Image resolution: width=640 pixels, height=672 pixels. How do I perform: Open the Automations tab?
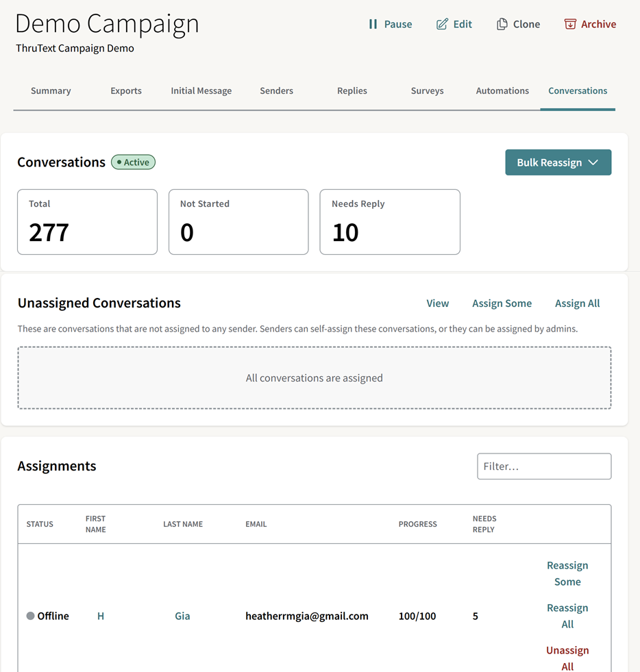pyautogui.click(x=502, y=91)
